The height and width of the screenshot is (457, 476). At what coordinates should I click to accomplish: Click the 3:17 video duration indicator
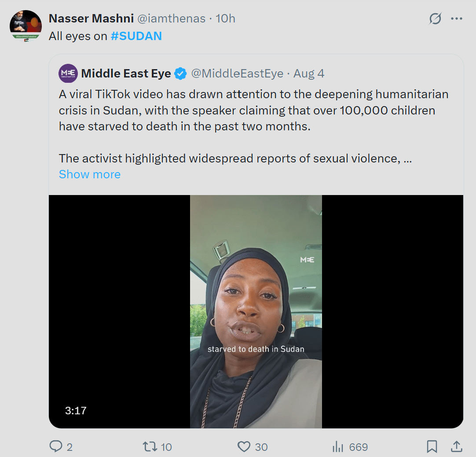tap(76, 410)
